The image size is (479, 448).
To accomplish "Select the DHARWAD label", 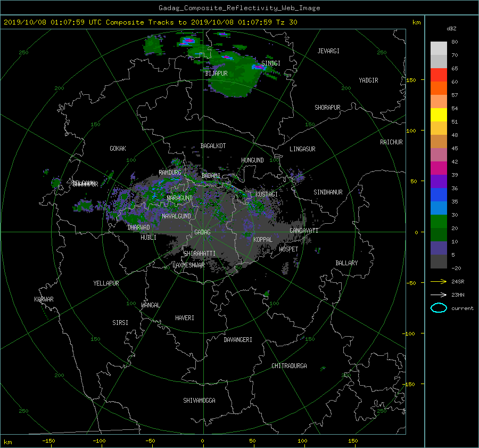I will click(138, 227).
